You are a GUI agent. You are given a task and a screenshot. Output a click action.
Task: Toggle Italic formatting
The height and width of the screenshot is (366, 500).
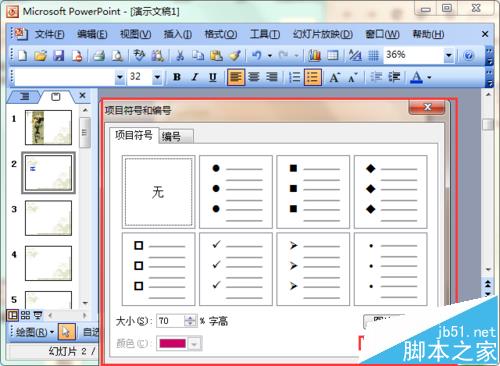pyautogui.click(x=195, y=77)
